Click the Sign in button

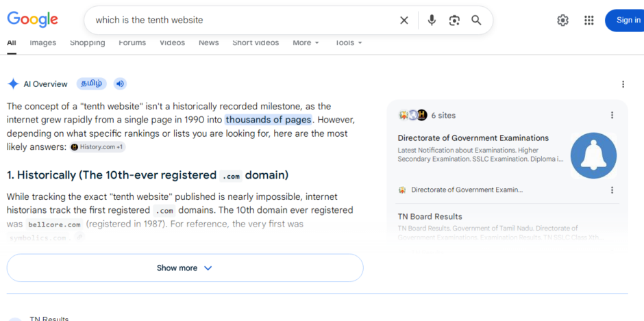(625, 20)
